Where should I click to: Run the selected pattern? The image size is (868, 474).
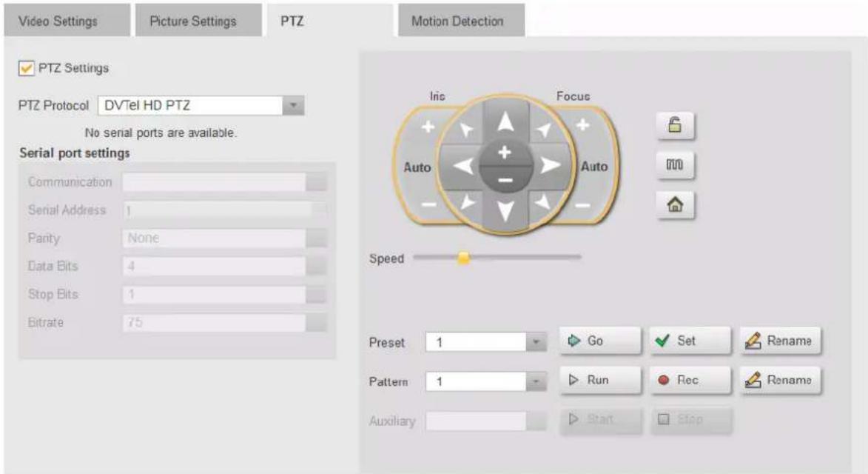click(600, 380)
